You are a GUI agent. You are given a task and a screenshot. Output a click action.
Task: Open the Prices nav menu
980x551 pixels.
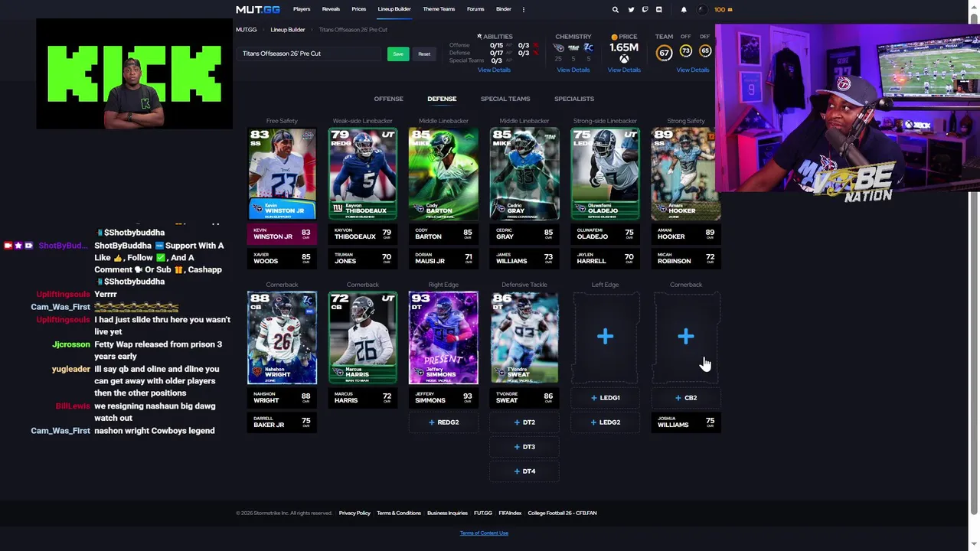[x=358, y=9]
